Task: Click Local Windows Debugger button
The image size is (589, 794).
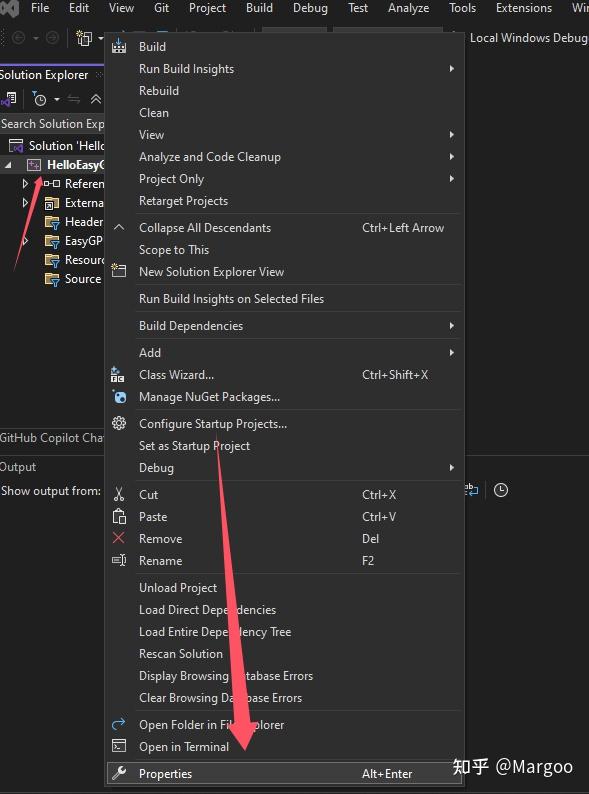Action: click(x=529, y=38)
